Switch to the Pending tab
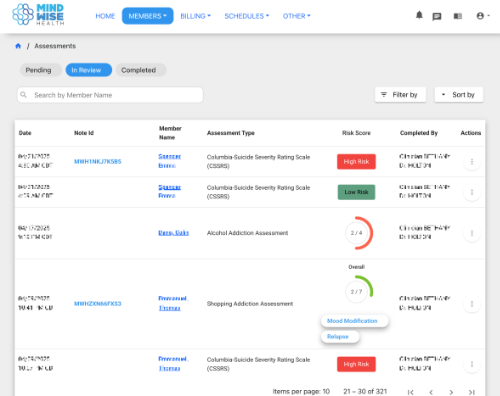 [40, 70]
